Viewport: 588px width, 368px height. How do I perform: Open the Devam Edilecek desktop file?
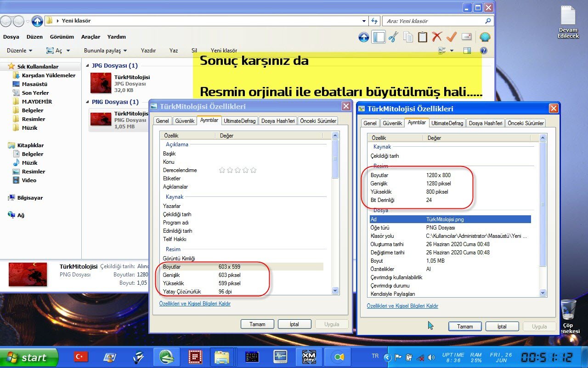(568, 22)
